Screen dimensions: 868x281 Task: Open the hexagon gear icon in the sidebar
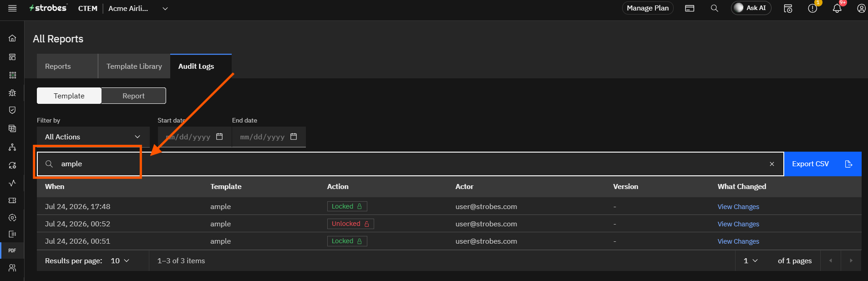pos(12,218)
